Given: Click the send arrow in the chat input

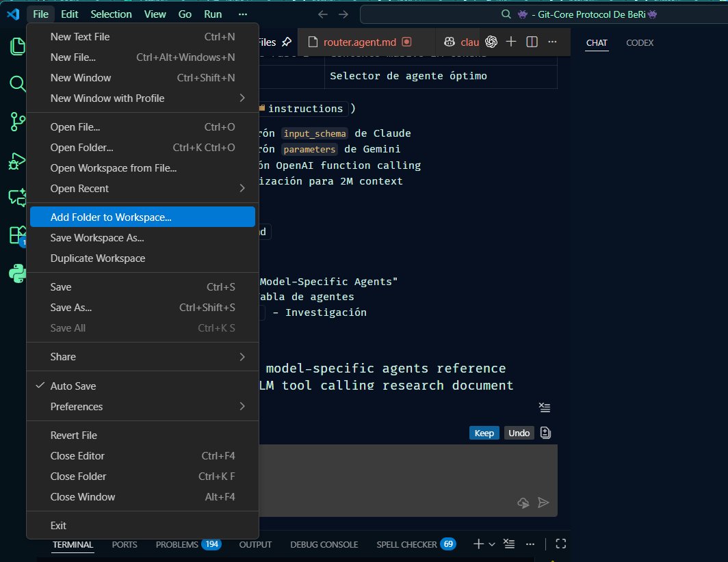Looking at the screenshot, I should (544, 503).
